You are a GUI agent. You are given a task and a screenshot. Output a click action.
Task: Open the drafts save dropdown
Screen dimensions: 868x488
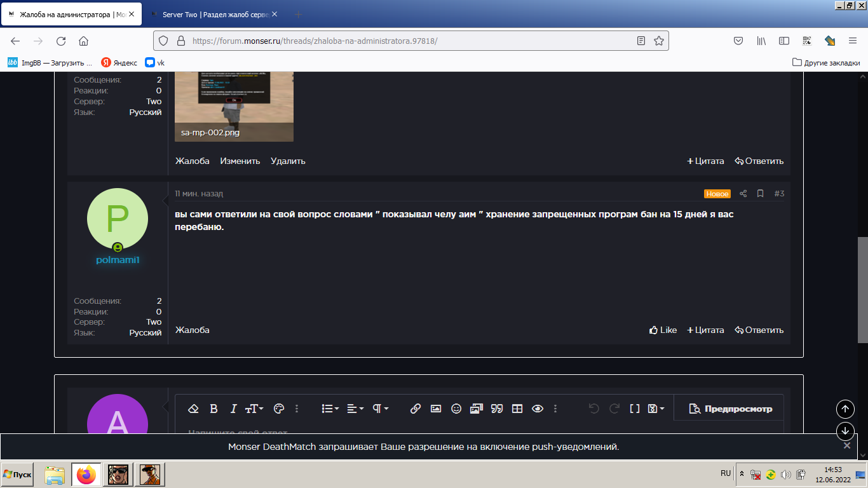point(656,409)
